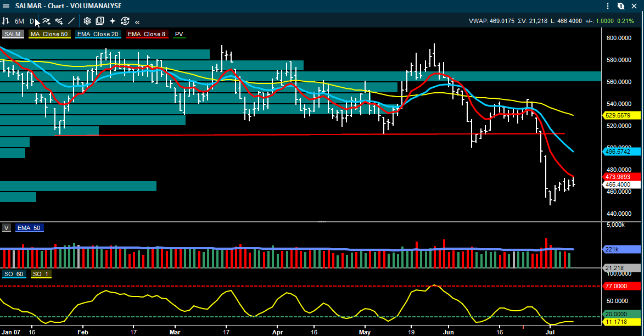This screenshot has width=644, height=336.
Task: Open the EMA Close 20 indicator label
Action: (x=98, y=34)
